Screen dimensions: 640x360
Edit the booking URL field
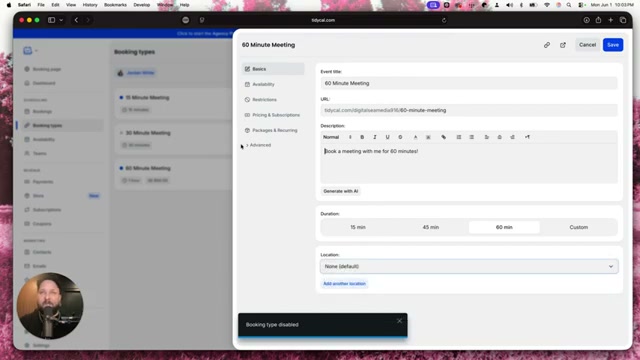coord(469,110)
